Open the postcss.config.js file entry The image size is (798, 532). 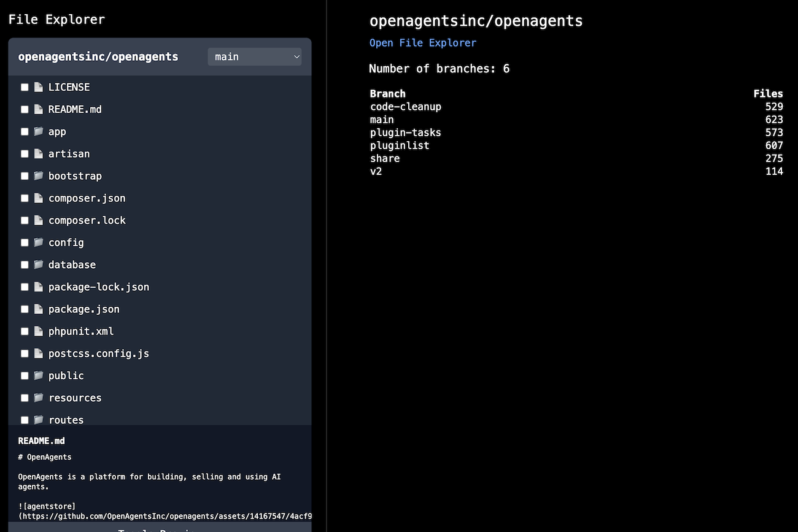coord(98,353)
